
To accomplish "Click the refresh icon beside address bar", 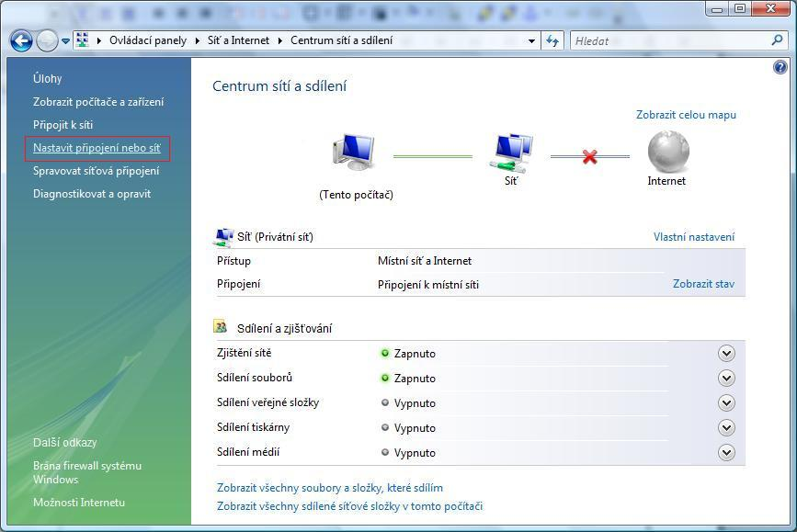I will [553, 40].
